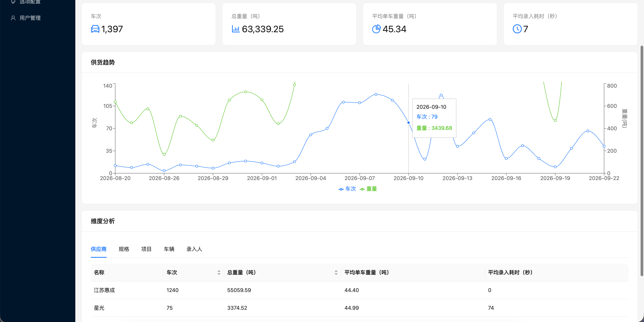Click the page vertical scrollbar
The image size is (644, 322).
coord(642,161)
